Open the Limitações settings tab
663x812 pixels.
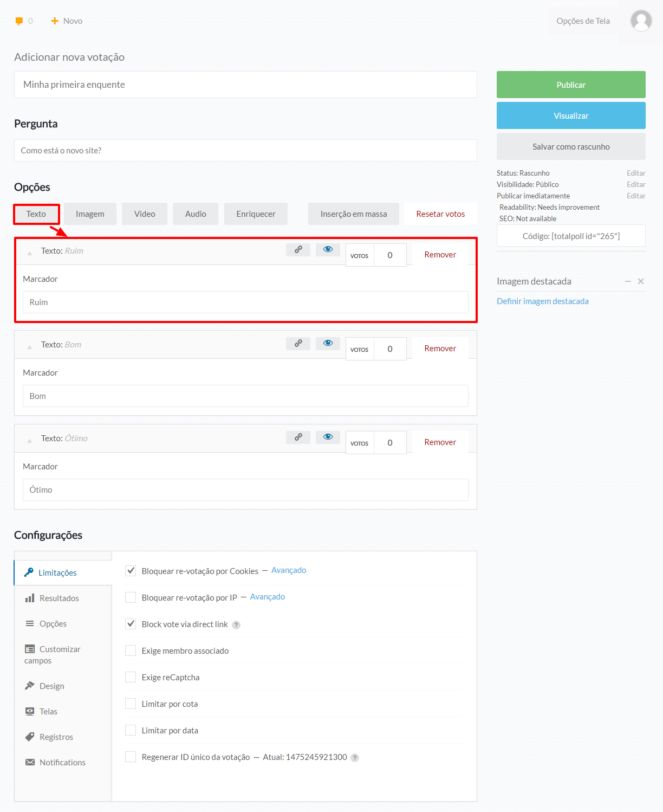63,572
